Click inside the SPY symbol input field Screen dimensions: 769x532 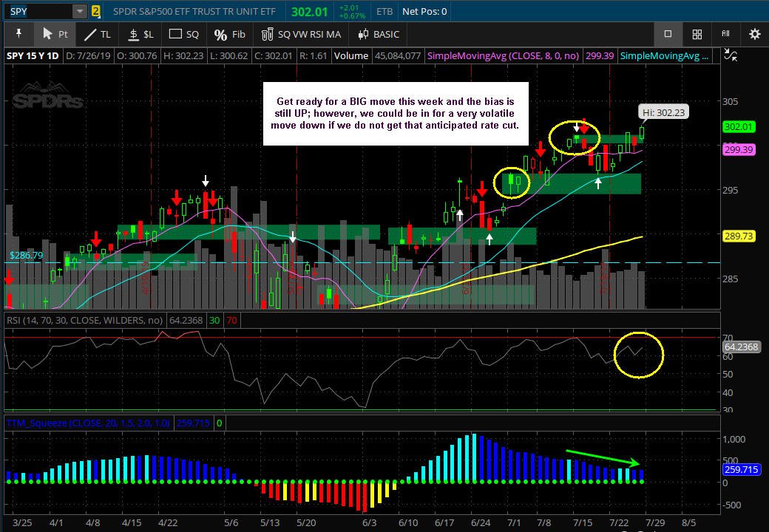(38, 11)
